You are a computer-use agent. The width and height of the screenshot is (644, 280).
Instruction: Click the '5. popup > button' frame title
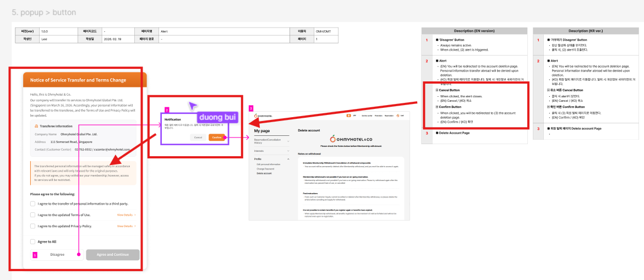pos(44,12)
